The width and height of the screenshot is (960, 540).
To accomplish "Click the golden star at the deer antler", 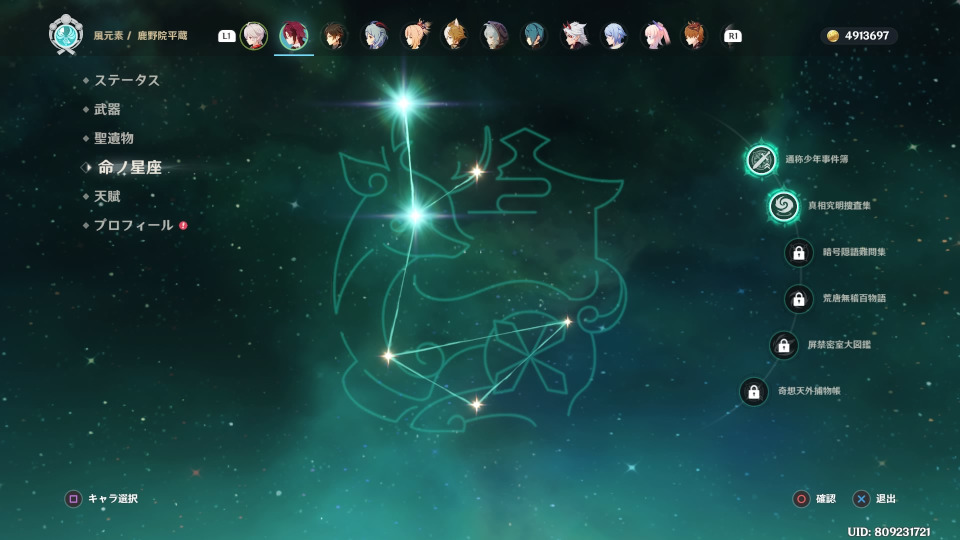I will 477,172.
